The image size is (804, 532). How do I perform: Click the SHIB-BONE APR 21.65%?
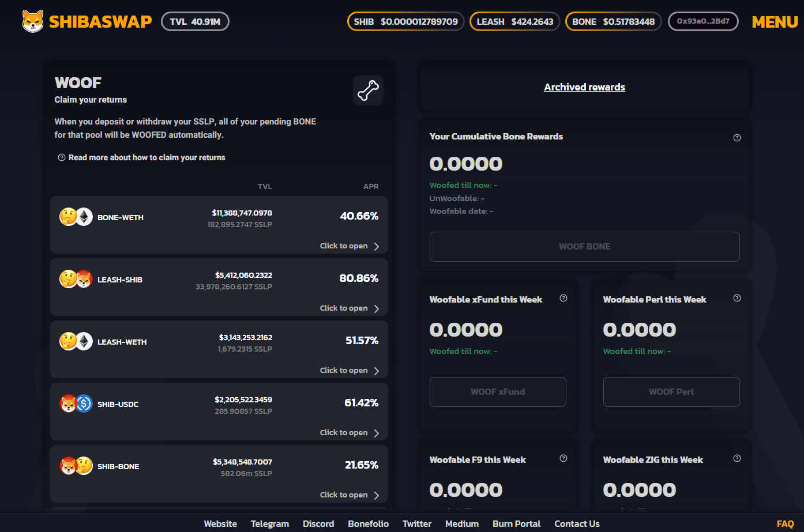point(362,465)
